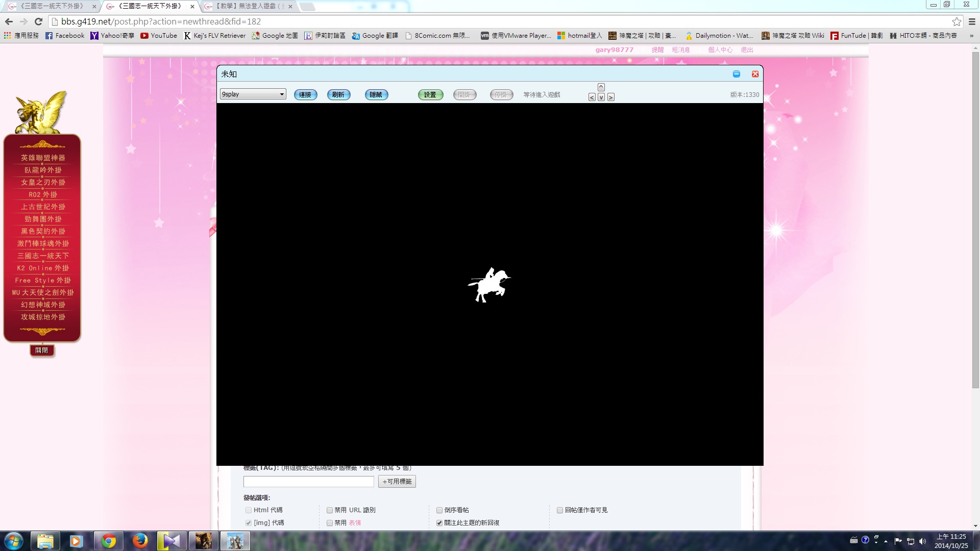980x551 pixels.
Task: Click the 刷新 refresh button
Action: pos(338,95)
